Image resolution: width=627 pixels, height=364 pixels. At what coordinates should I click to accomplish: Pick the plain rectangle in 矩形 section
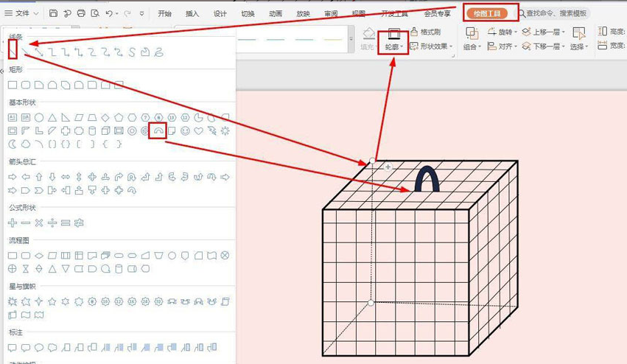click(13, 85)
